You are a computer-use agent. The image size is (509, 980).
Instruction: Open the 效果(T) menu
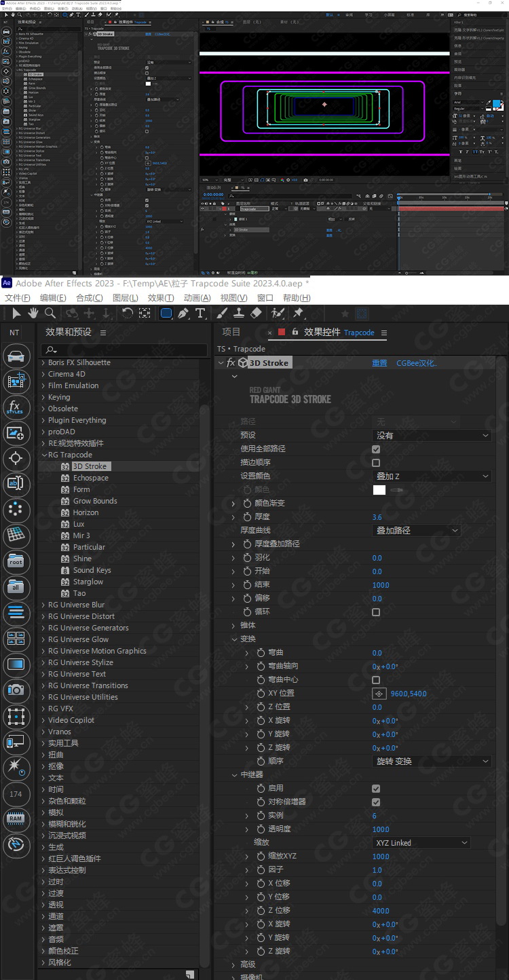point(161,298)
